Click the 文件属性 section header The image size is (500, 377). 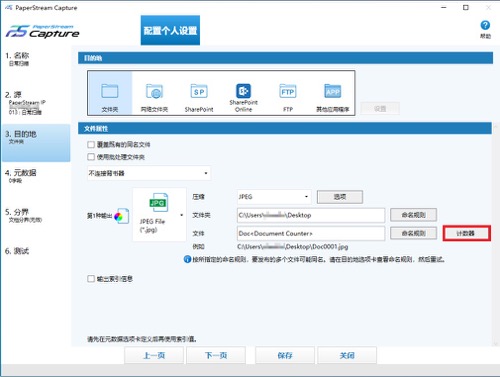pos(285,128)
